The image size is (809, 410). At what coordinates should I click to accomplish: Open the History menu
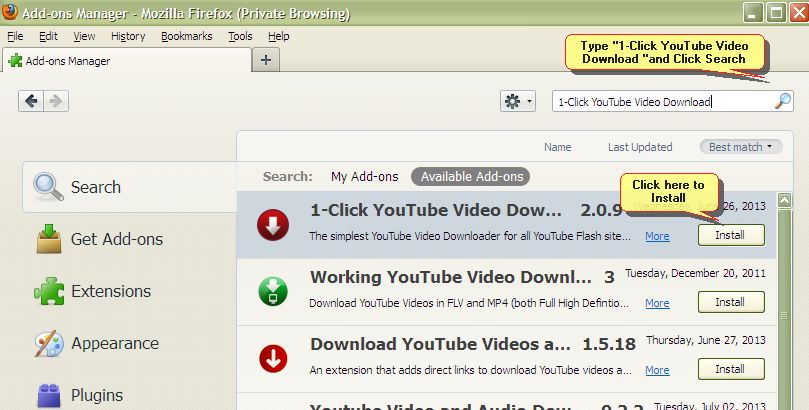pos(128,36)
